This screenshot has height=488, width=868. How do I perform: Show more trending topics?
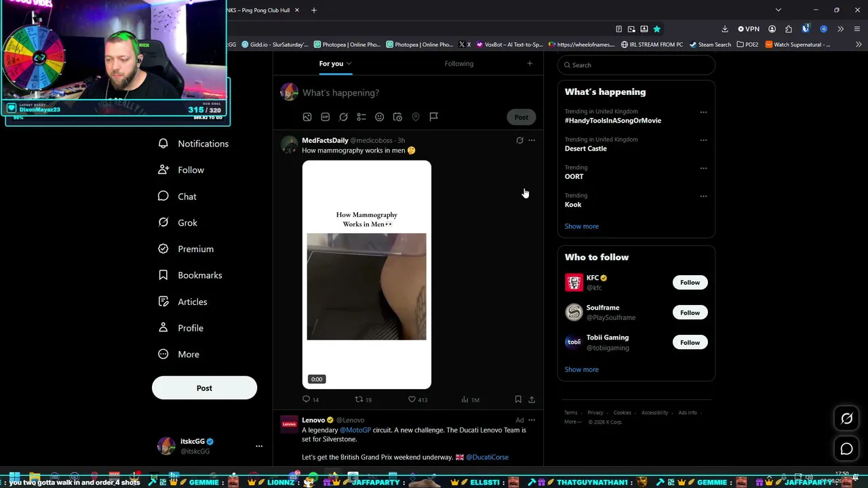582,226
